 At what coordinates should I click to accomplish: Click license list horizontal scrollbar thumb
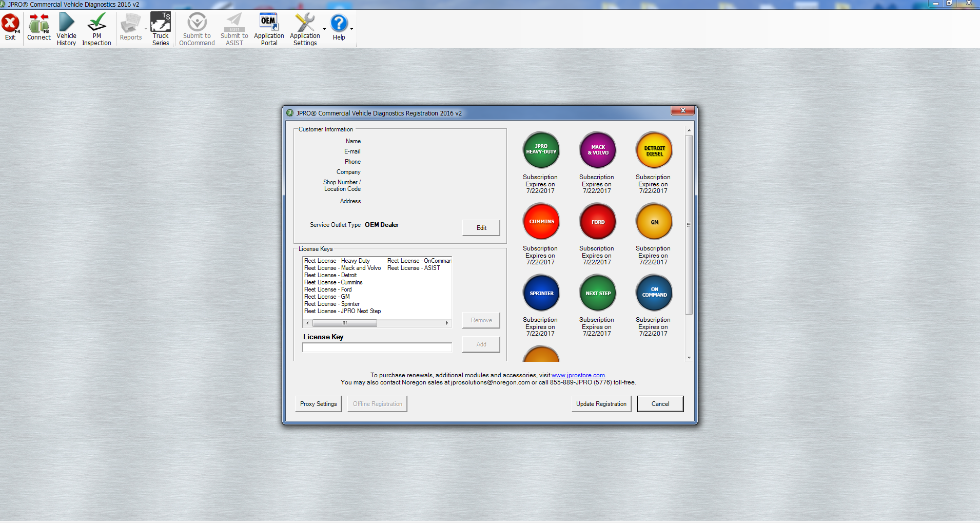(345, 323)
